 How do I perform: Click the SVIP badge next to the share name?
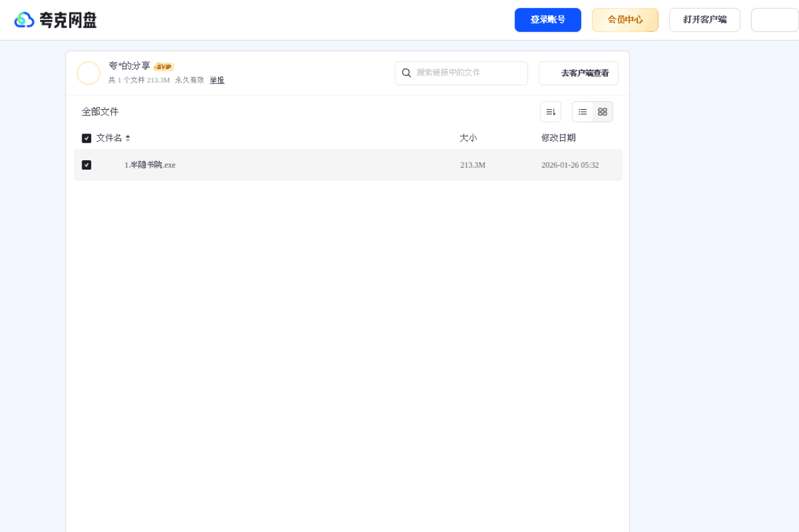(164, 66)
